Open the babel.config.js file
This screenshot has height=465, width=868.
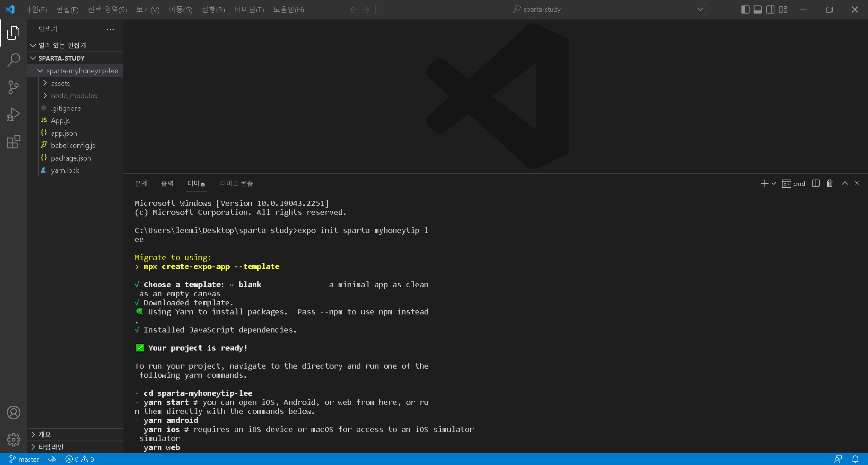click(75, 146)
